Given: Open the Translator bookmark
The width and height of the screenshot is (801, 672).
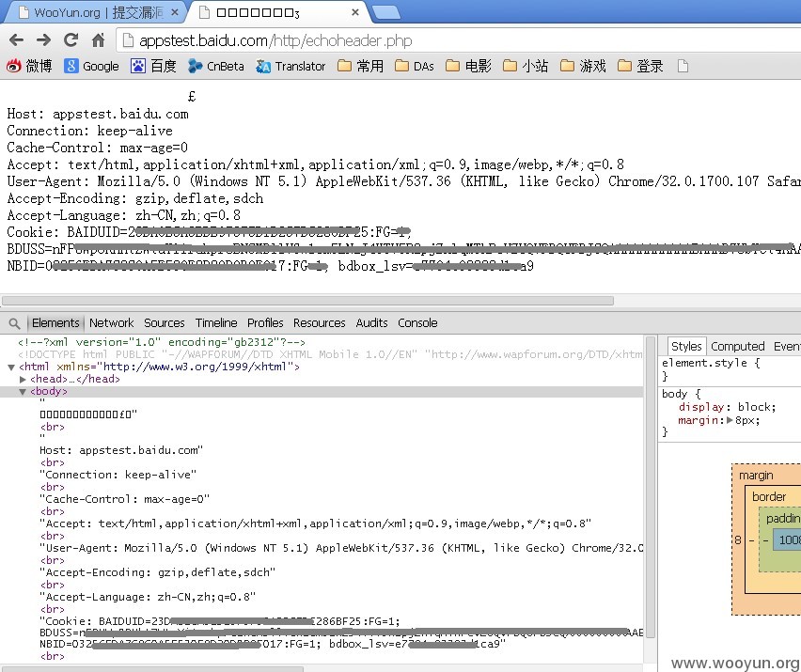Looking at the screenshot, I should (291, 66).
